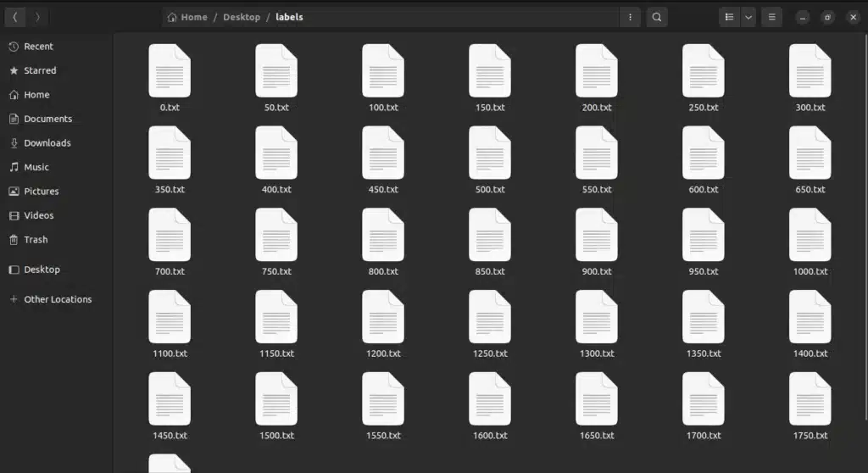Viewport: 868px width, 473px height.
Task: Select the 400.txt file icon
Action: point(276,153)
